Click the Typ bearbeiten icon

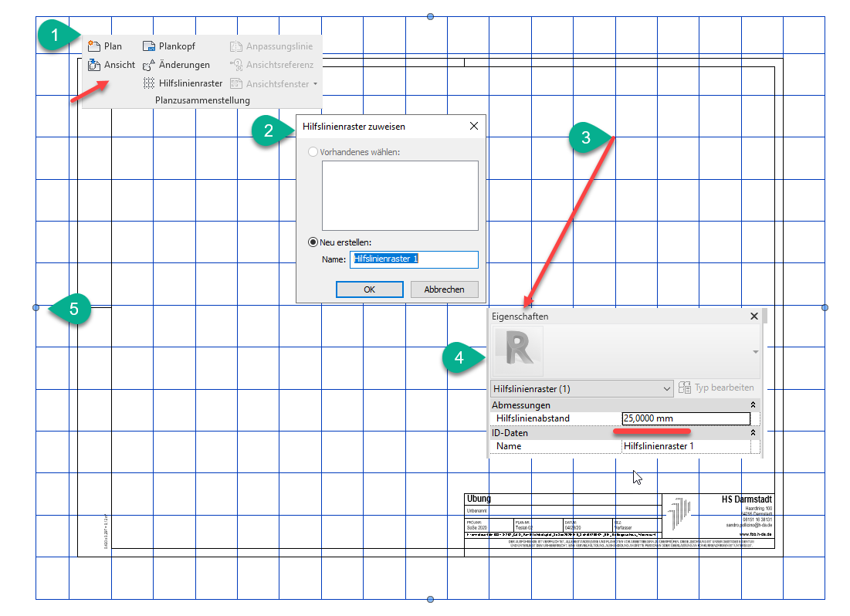684,388
